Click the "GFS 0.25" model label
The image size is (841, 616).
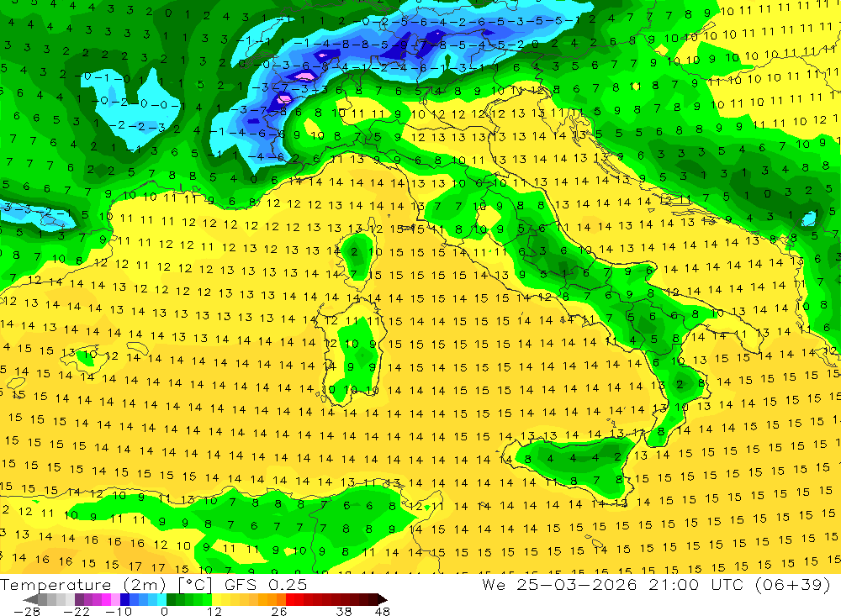pyautogui.click(x=266, y=584)
